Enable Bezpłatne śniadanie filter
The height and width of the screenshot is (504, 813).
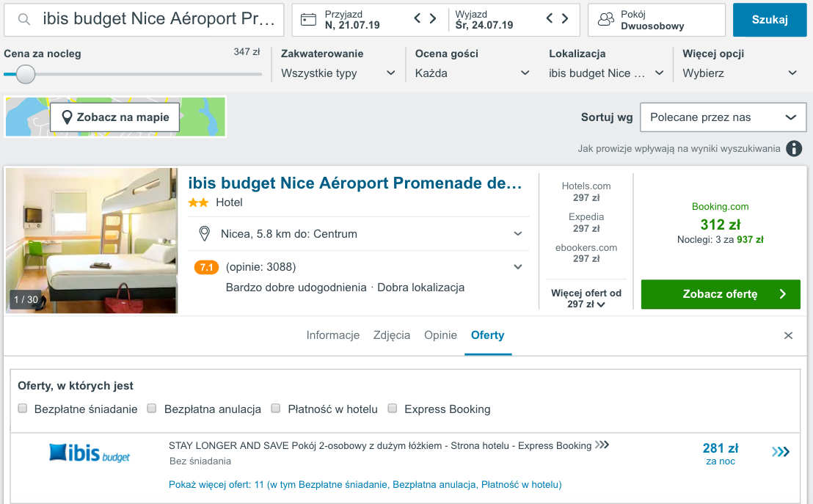coord(23,409)
